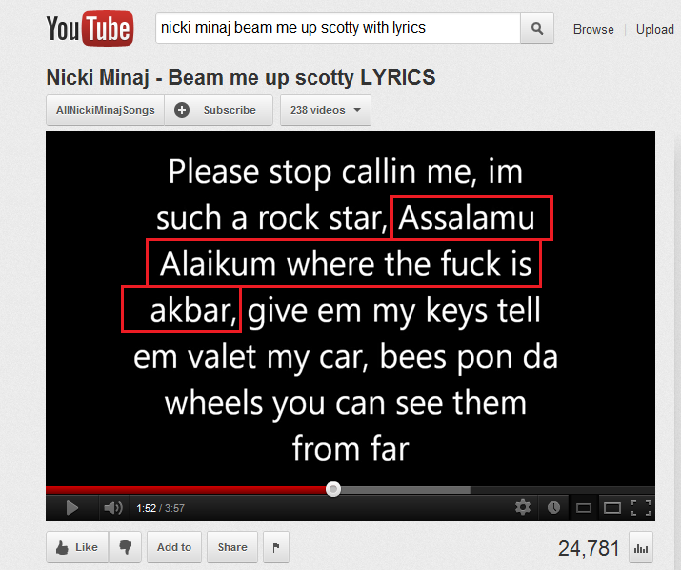This screenshot has width=681, height=570.
Task: Open the Share options
Action: click(232, 547)
